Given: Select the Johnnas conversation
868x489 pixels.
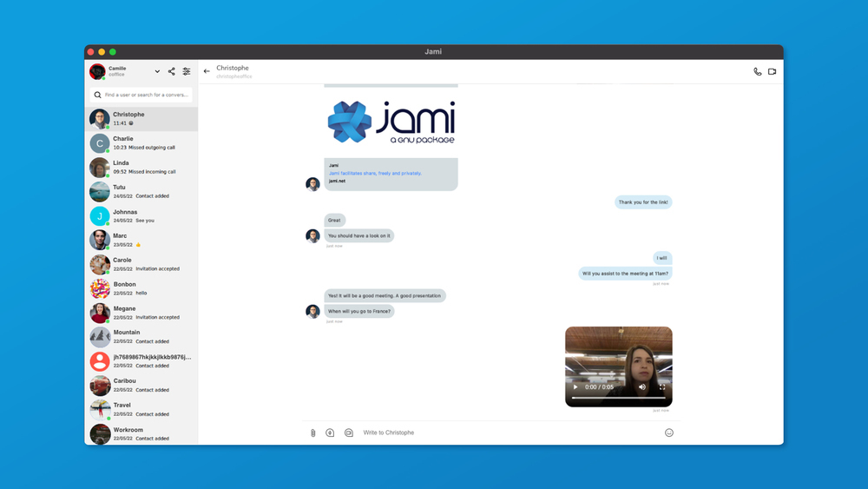Looking at the screenshot, I should 141,216.
